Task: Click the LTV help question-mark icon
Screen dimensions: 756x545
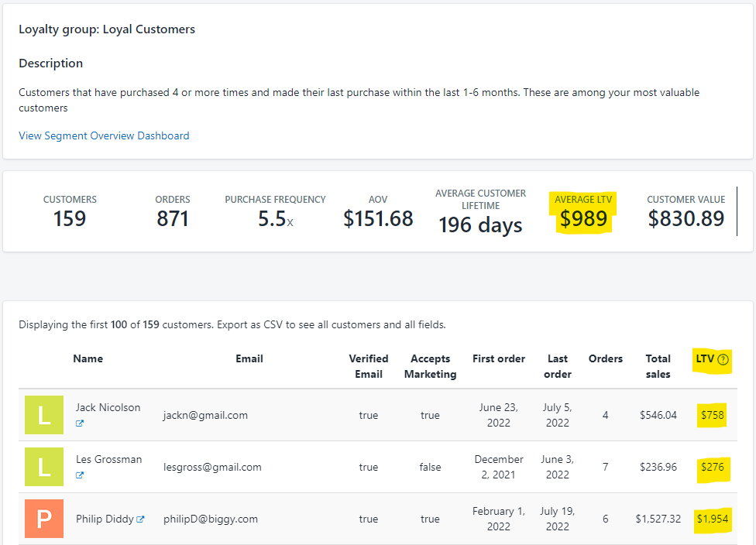Action: coord(723,359)
